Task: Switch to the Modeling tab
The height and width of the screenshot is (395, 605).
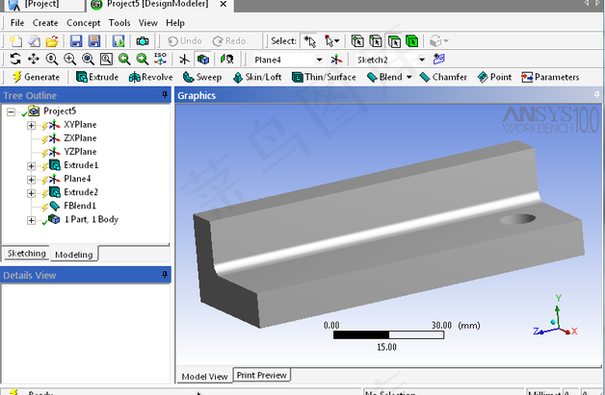Action: pos(74,254)
